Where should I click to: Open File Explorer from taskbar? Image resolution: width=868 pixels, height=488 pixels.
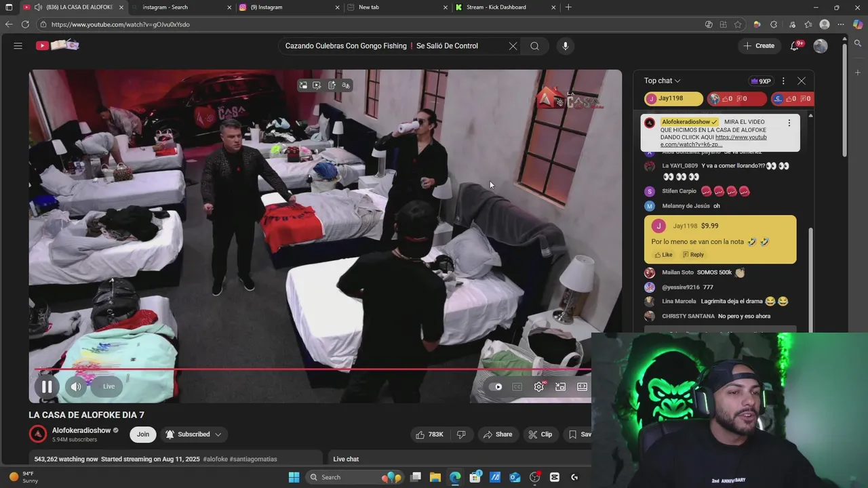click(x=435, y=477)
